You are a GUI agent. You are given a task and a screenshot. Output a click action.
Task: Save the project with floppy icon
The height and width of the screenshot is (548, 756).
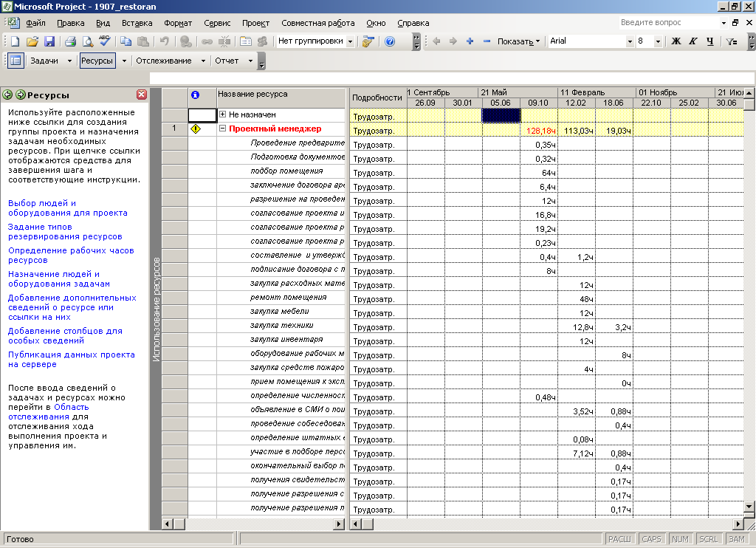coord(49,41)
